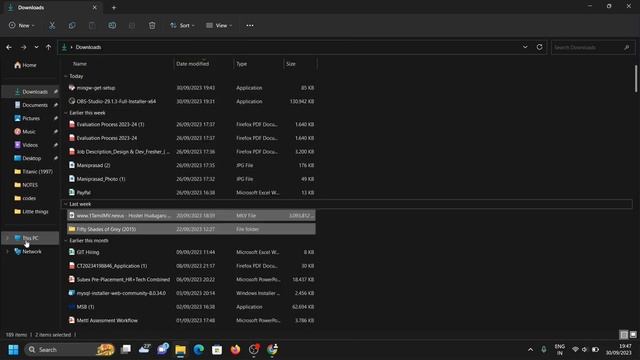Select mysql-installer-web-community file
The image size is (640, 360).
point(191,293)
